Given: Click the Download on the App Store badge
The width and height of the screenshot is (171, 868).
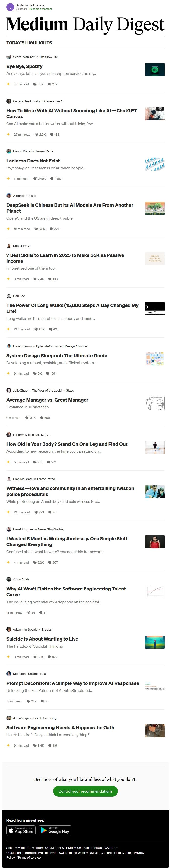Looking at the screenshot, I should [21, 830].
